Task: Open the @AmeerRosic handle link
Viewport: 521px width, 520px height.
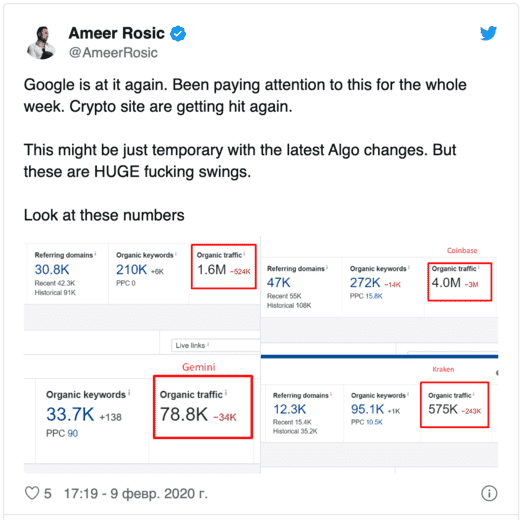Action: (113, 53)
